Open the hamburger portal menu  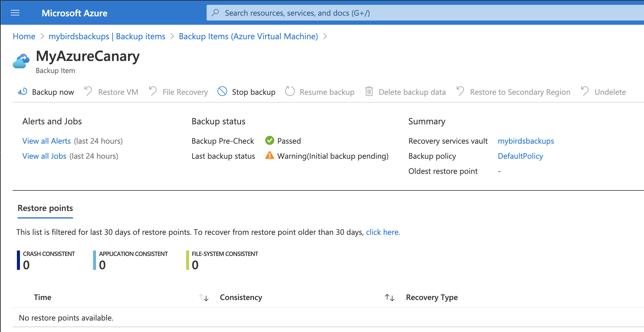tap(15, 13)
